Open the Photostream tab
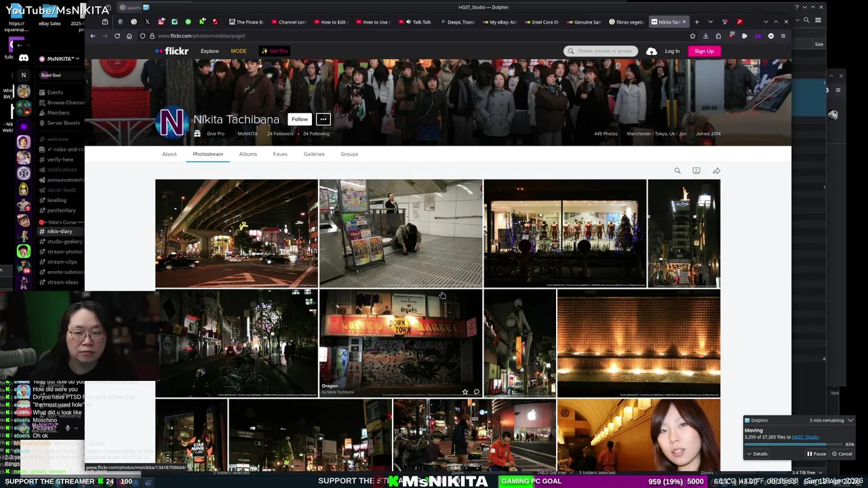The width and height of the screenshot is (868, 488). tap(208, 154)
